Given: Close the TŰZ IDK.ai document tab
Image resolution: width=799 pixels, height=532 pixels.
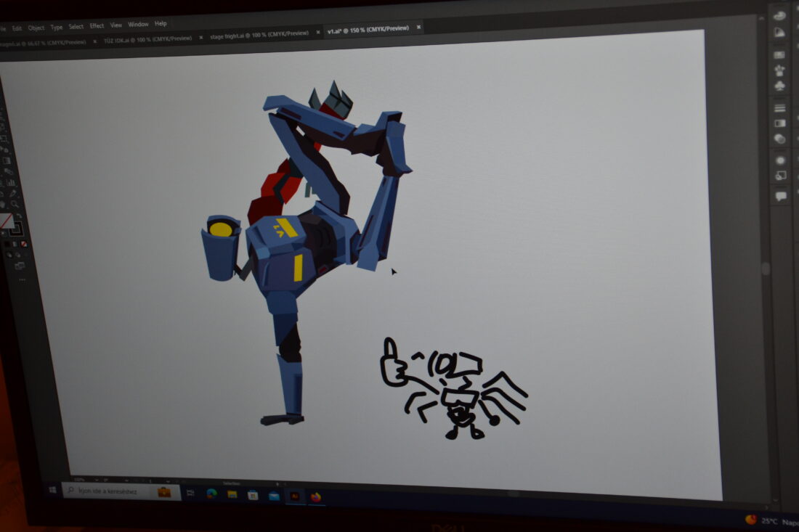Looking at the screenshot, I should [200, 37].
